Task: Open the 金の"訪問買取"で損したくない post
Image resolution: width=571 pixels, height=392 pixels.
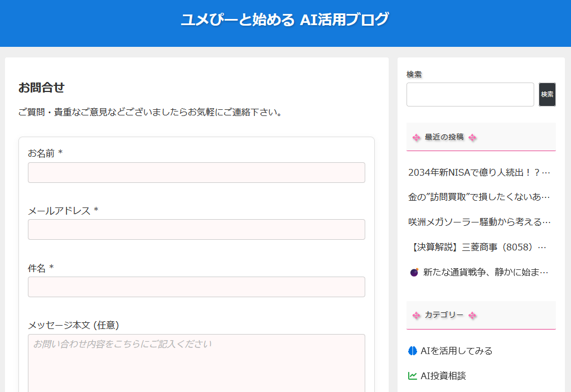Action: 479,197
